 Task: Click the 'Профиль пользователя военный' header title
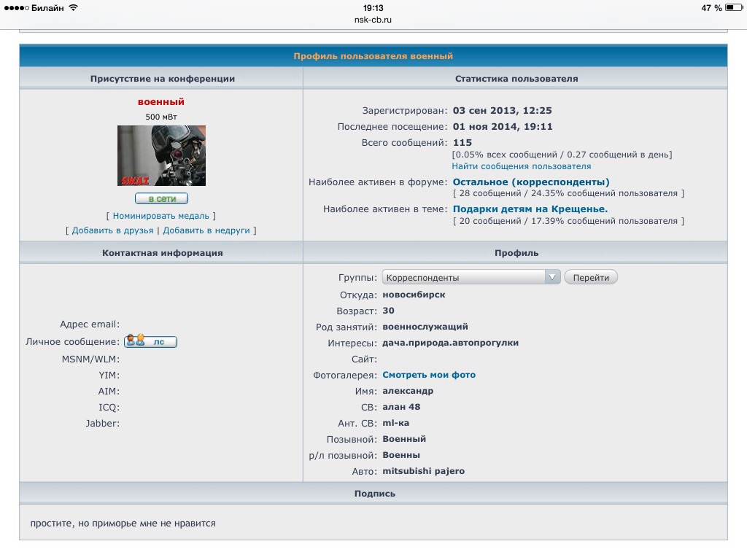click(373, 56)
